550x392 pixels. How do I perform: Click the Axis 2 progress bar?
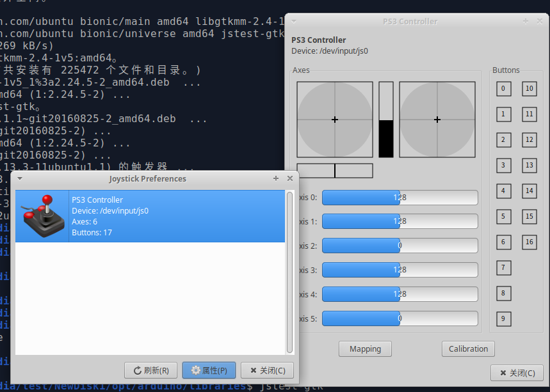(x=400, y=246)
